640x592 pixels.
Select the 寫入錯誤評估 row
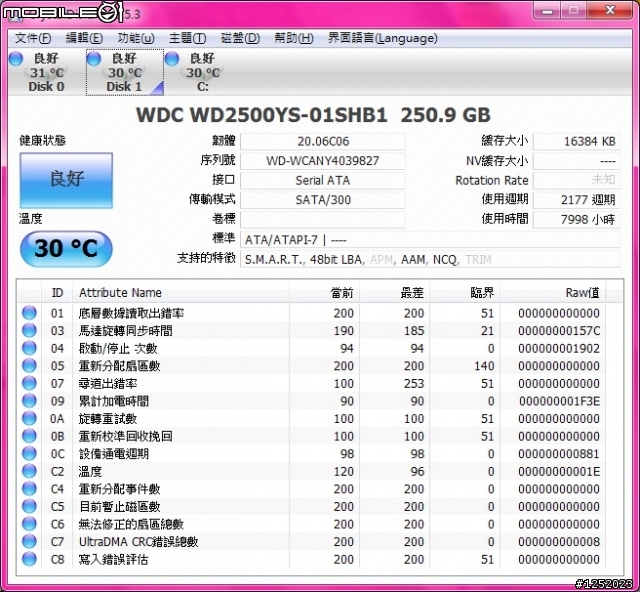coord(312,559)
